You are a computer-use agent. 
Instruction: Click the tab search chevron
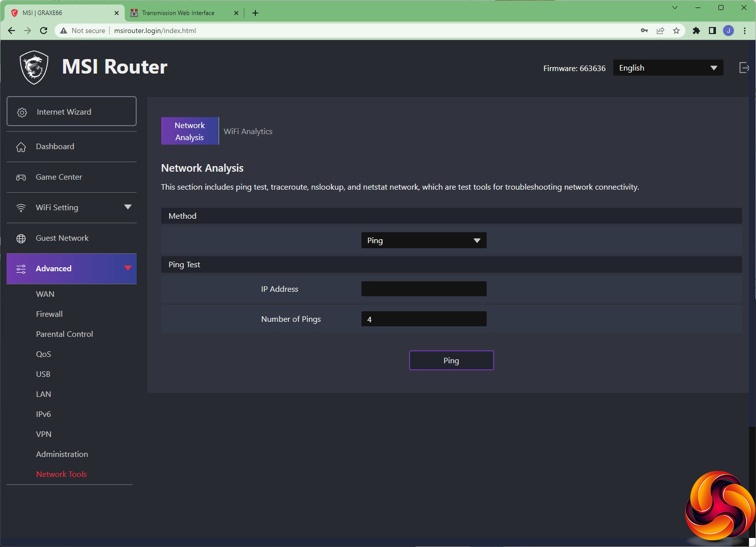675,8
